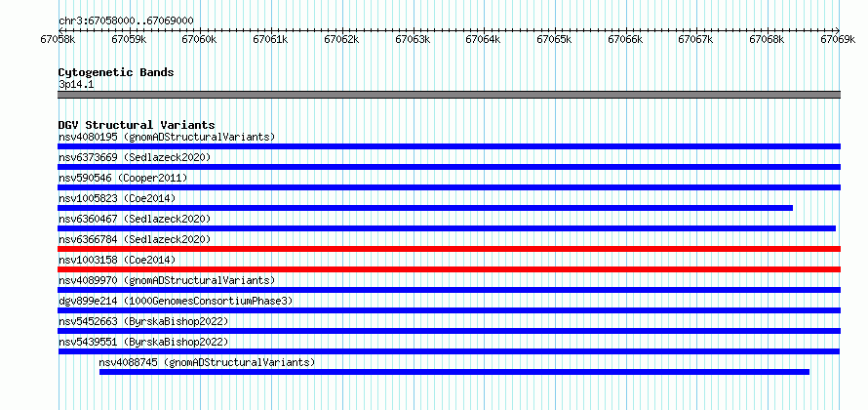
Task: Click the nsv4089970 gnomAD label
Action: click(x=167, y=280)
